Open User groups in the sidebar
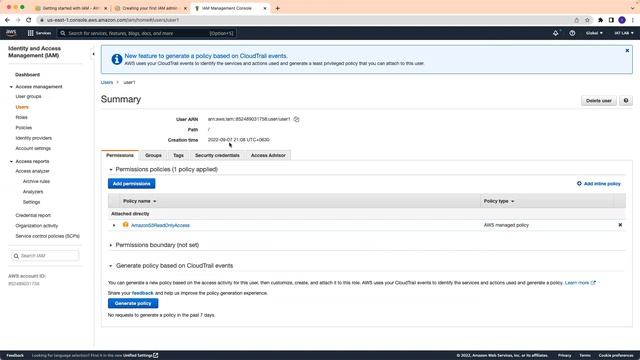 pyautogui.click(x=29, y=96)
